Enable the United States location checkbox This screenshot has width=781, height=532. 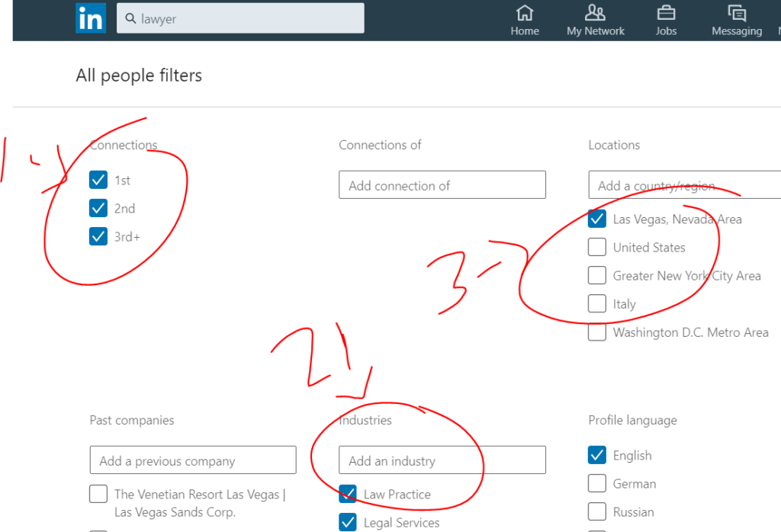point(597,248)
